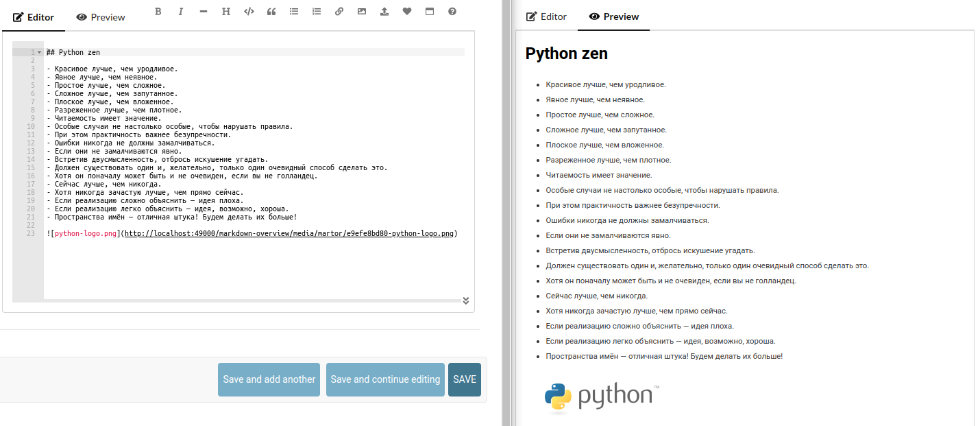Switch to the right panel's Editor tab
Screen dimensions: 980x426
pos(546,16)
